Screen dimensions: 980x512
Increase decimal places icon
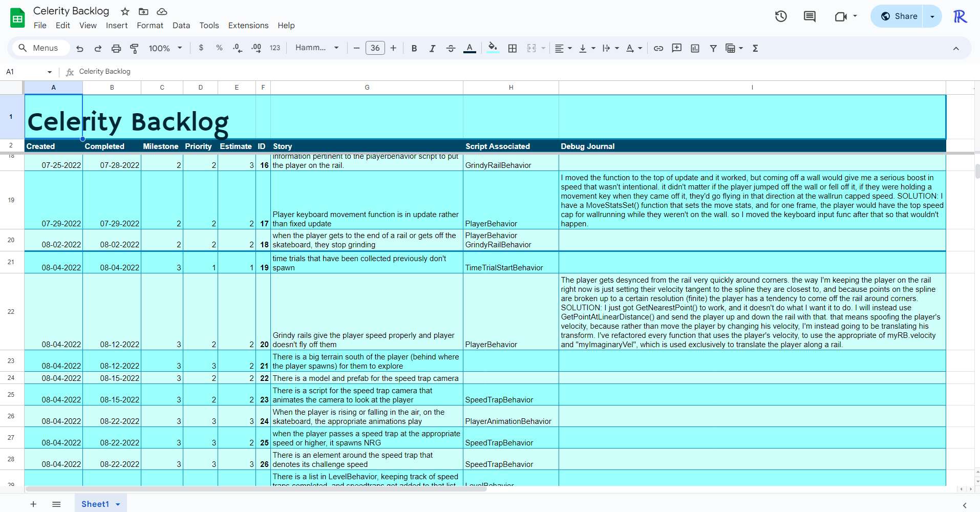point(256,48)
